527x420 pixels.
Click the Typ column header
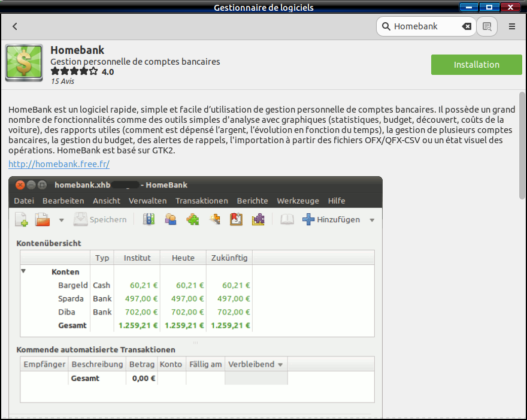102,258
